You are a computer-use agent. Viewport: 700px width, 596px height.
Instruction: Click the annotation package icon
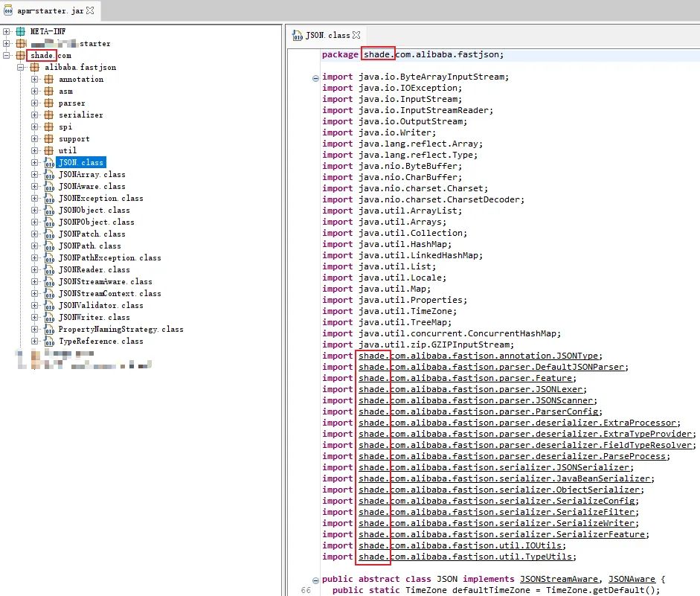[49, 79]
